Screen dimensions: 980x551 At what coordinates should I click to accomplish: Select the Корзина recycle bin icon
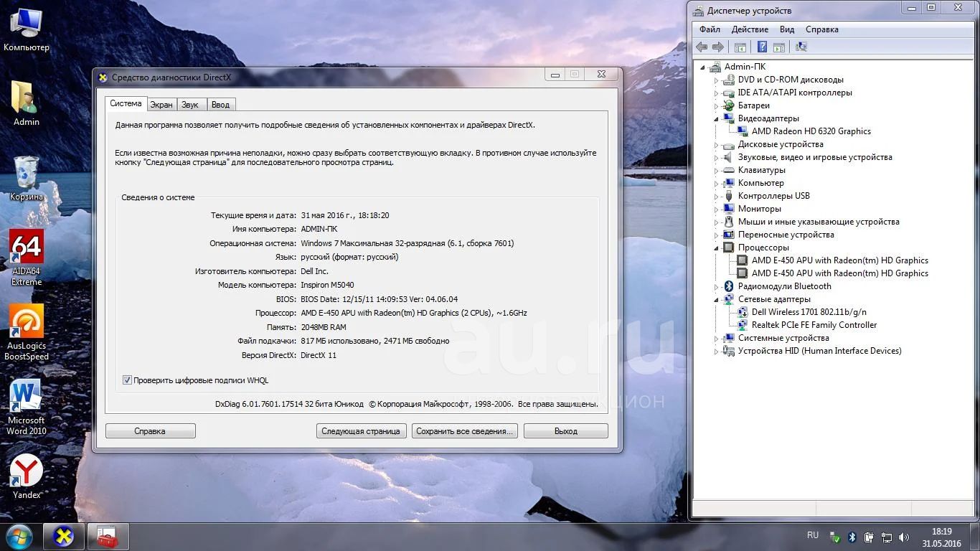click(x=27, y=178)
